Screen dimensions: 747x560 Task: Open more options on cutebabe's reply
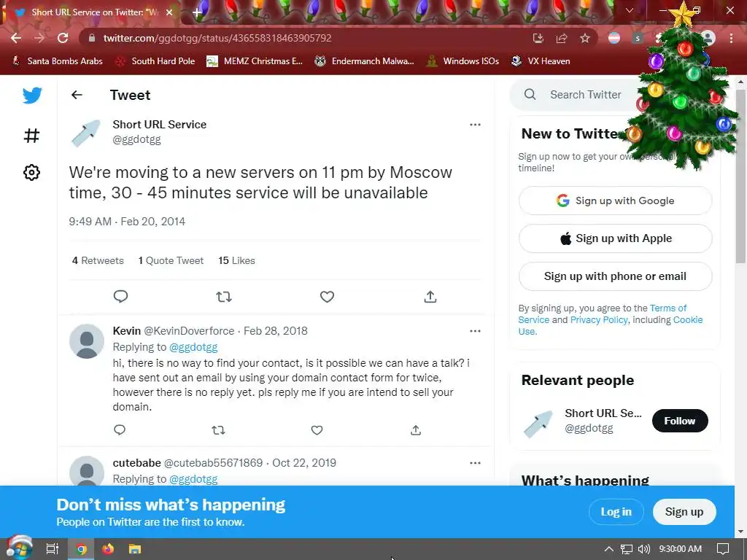[475, 463]
